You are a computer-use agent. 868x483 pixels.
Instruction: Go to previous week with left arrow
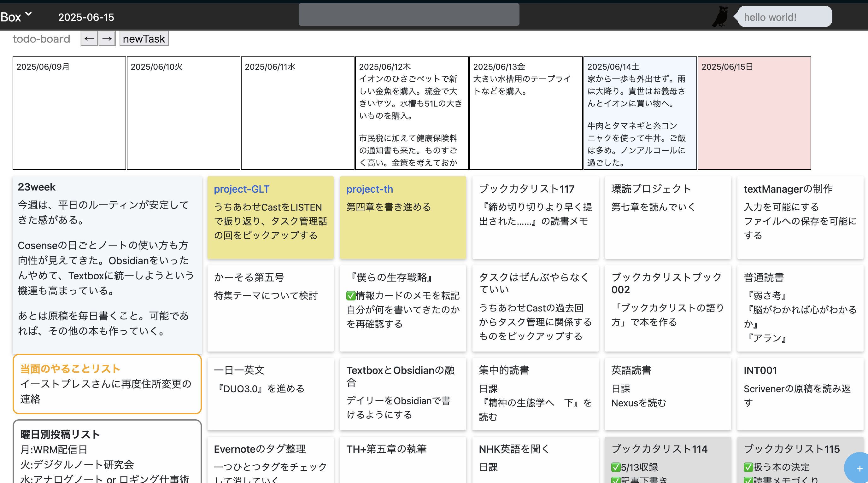(x=89, y=39)
